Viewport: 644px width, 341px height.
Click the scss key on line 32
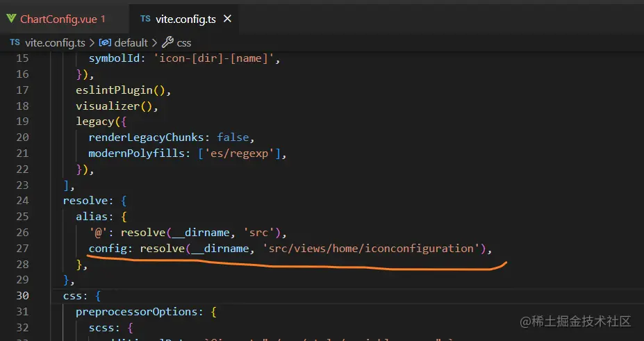click(101, 328)
